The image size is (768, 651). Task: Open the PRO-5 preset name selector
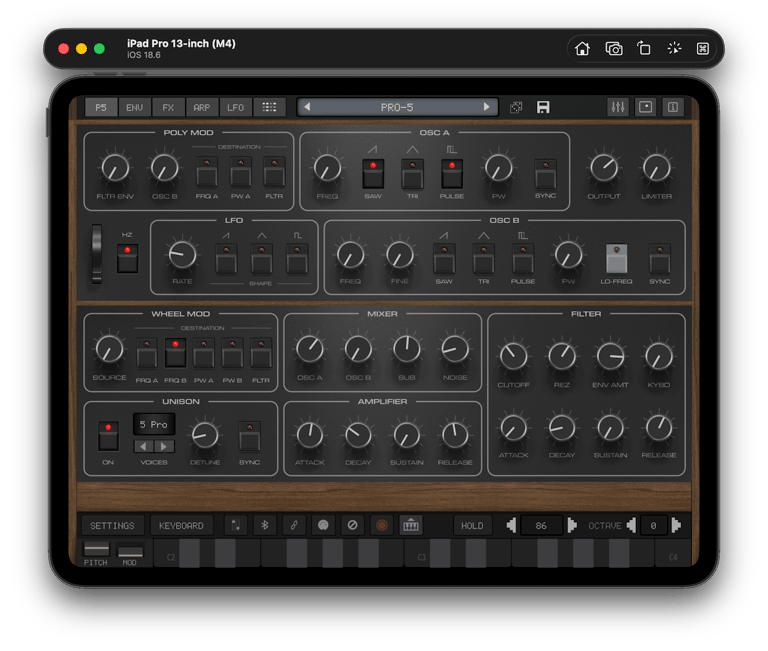(397, 107)
